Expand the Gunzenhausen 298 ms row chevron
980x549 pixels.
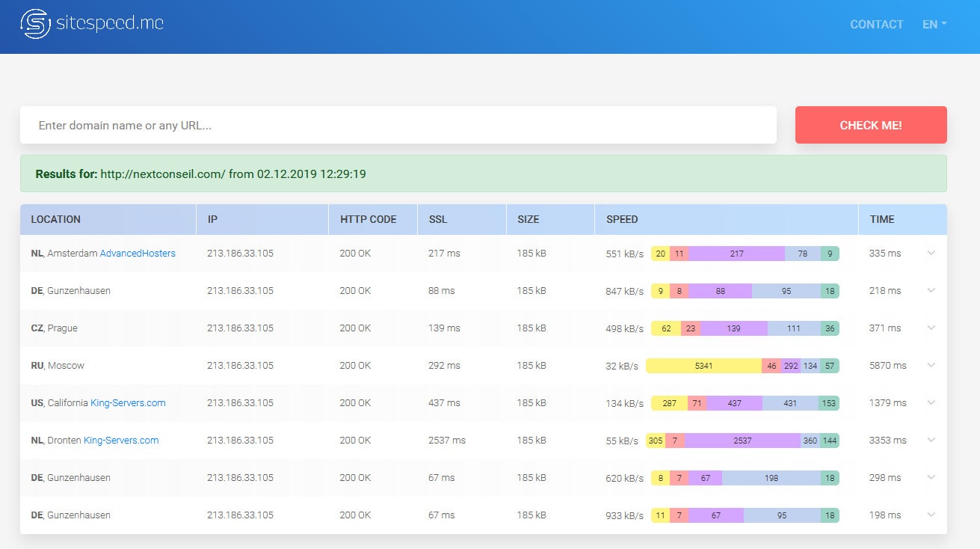coord(931,477)
